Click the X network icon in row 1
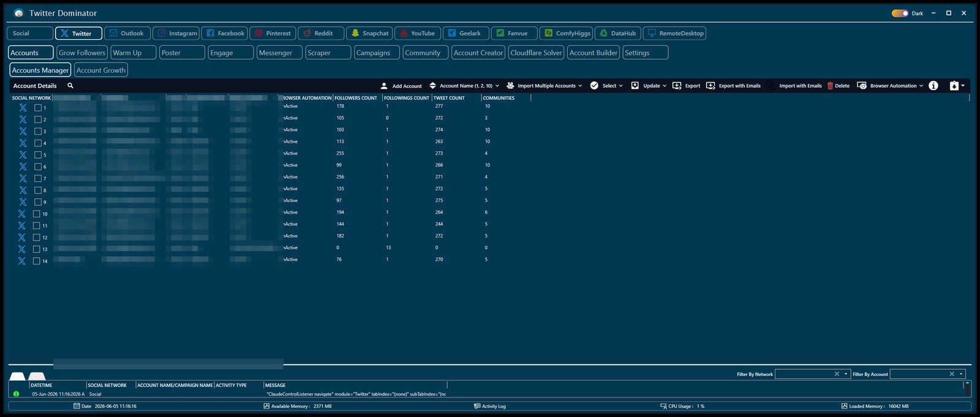This screenshot has width=980, height=417. click(x=23, y=107)
